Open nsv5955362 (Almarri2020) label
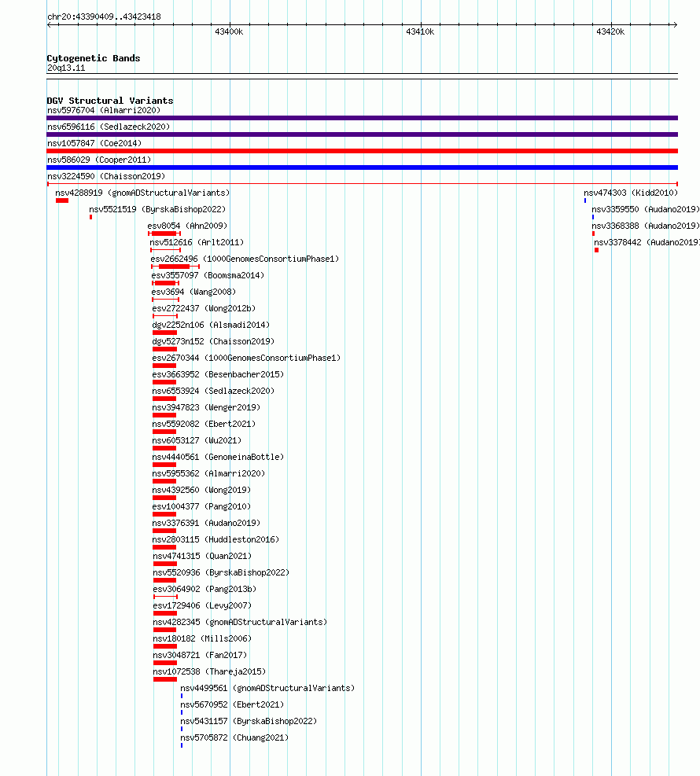Screen dimensions: 700x776 click(209, 473)
